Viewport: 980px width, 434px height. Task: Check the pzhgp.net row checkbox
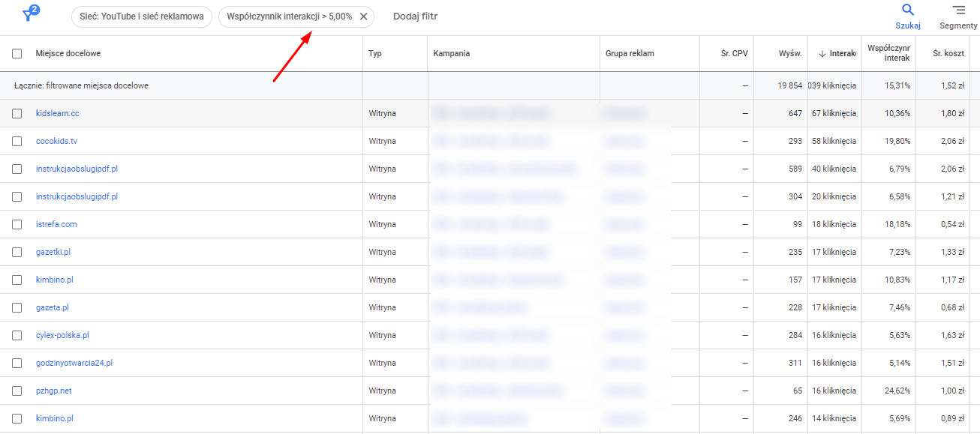17,391
